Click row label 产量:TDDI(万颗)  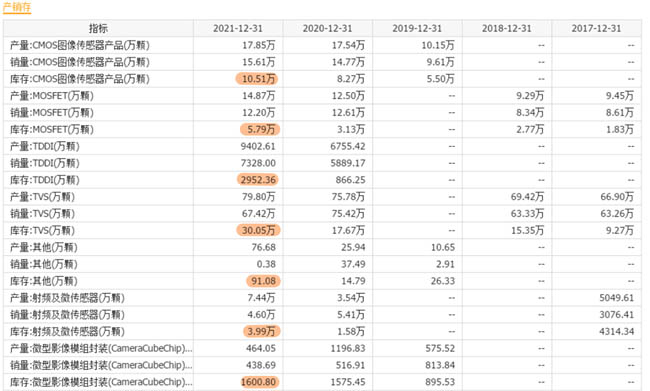point(45,146)
